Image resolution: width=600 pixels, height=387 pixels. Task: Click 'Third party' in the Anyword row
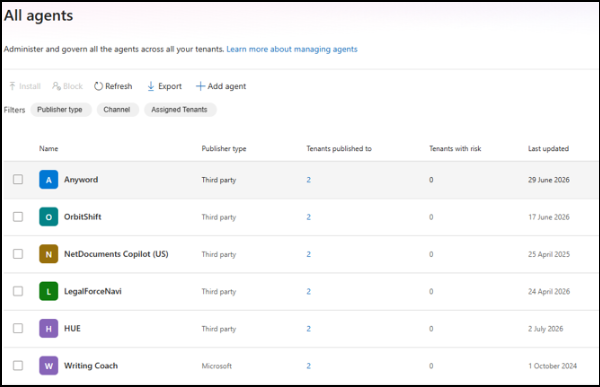219,180
